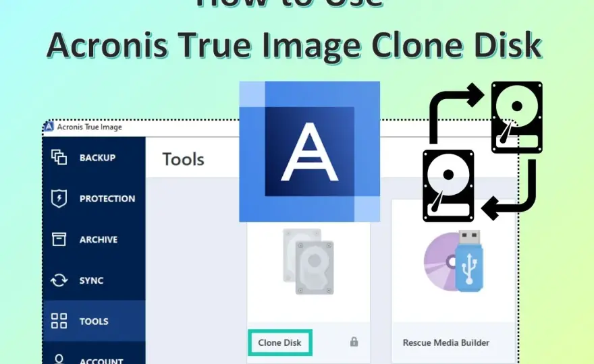
Task: Click the Sync arrows icon
Action: (x=59, y=280)
